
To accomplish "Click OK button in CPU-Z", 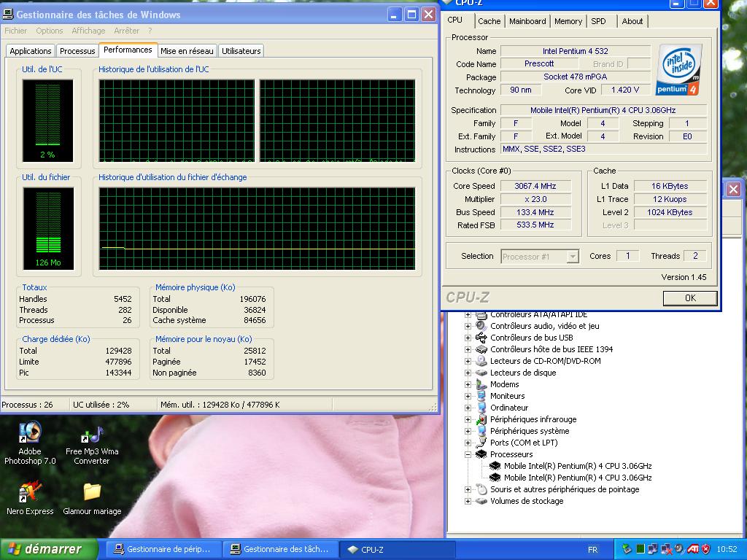I will 690,298.
